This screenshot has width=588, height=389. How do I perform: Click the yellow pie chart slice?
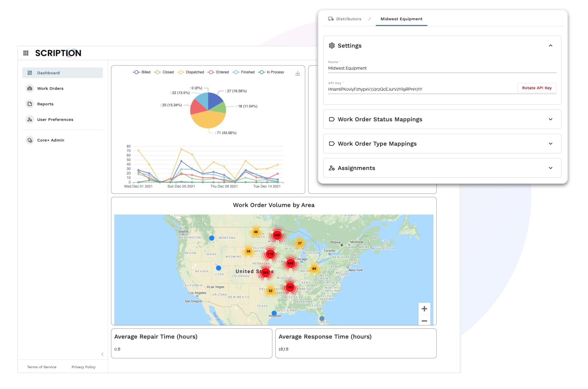pyautogui.click(x=208, y=121)
